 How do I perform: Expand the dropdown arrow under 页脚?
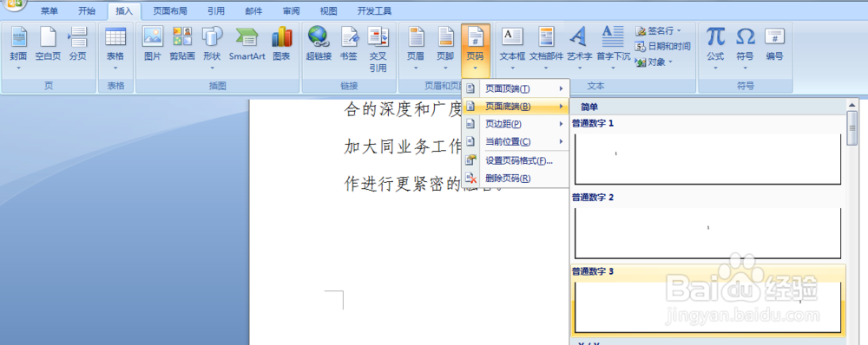pos(445,68)
